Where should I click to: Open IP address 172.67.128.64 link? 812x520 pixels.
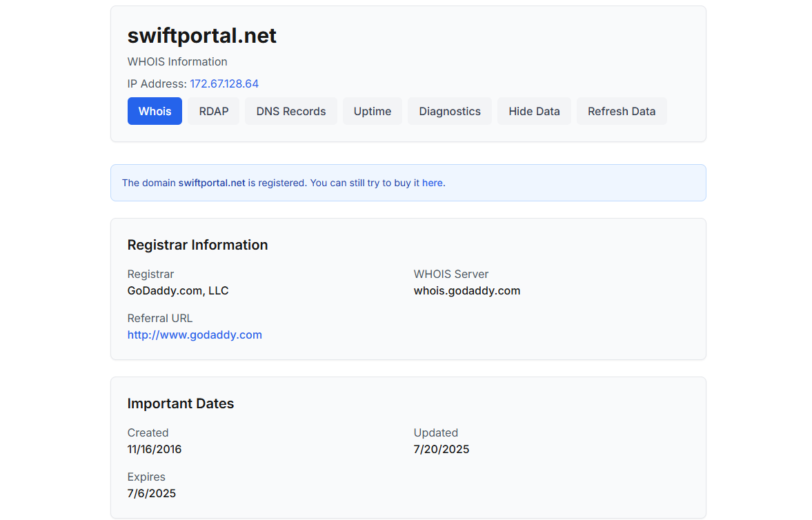[x=224, y=84]
